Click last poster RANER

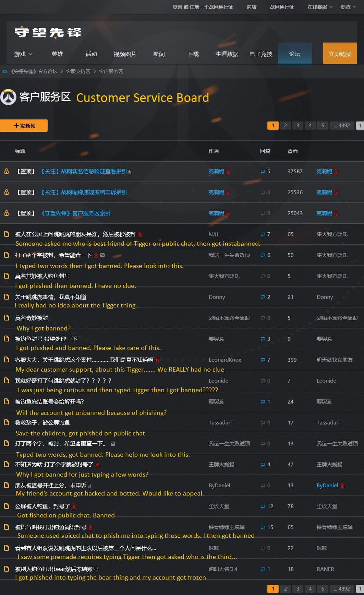[x=325, y=569]
